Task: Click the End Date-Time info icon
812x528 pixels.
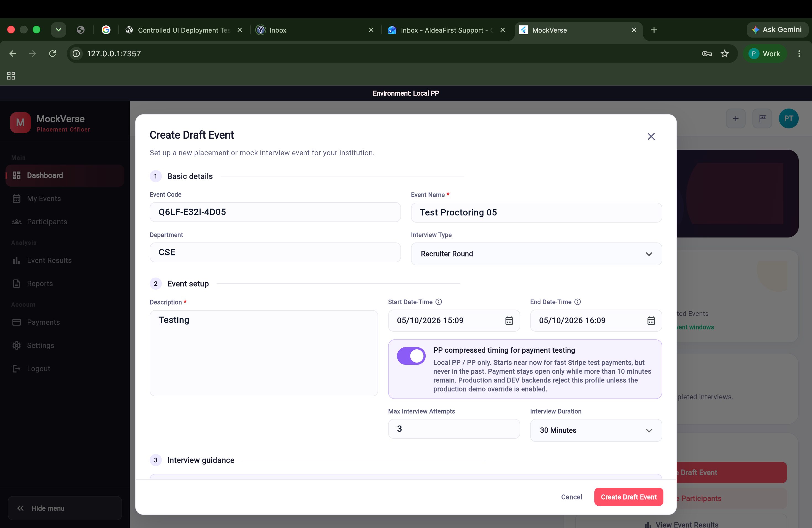Action: [578, 302]
